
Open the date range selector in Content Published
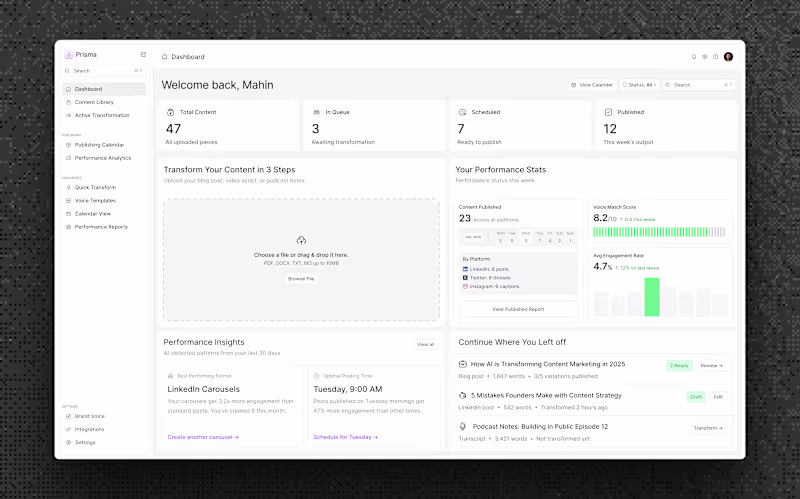[473, 237]
